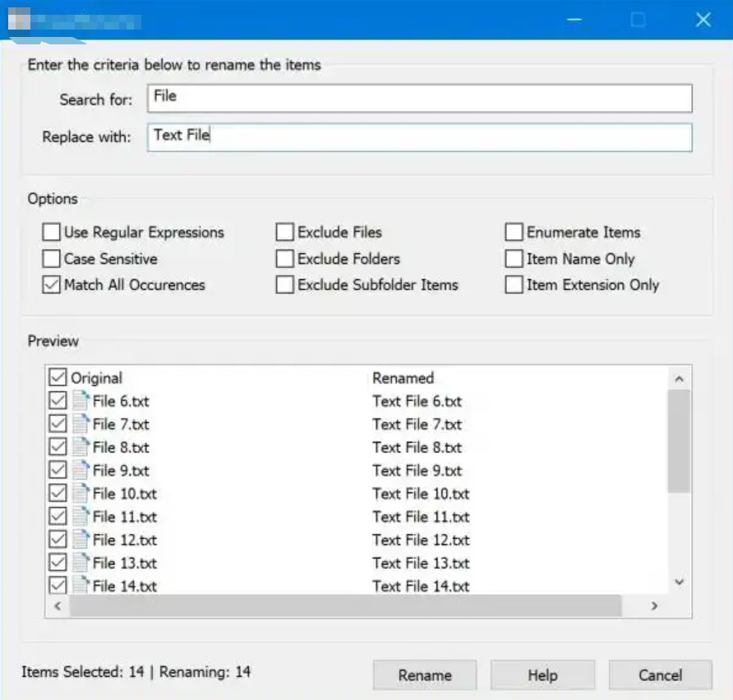The height and width of the screenshot is (700, 733).
Task: Click the Cancel button
Action: [660, 675]
